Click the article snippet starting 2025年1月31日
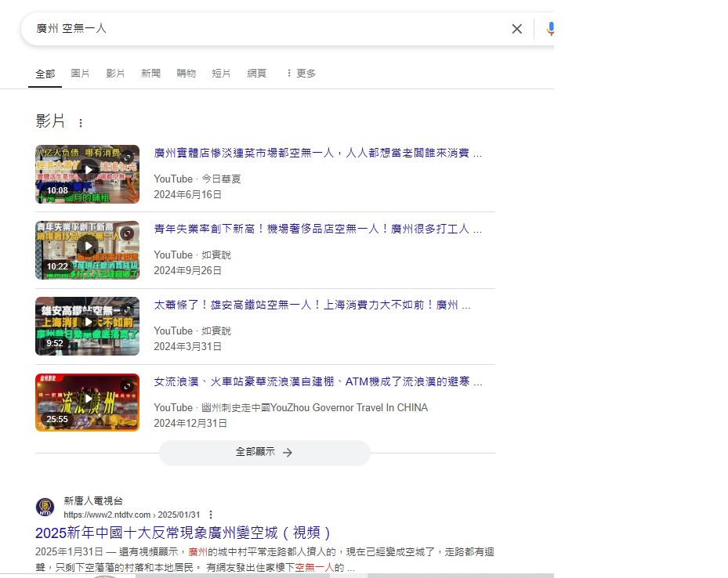 click(x=265, y=559)
